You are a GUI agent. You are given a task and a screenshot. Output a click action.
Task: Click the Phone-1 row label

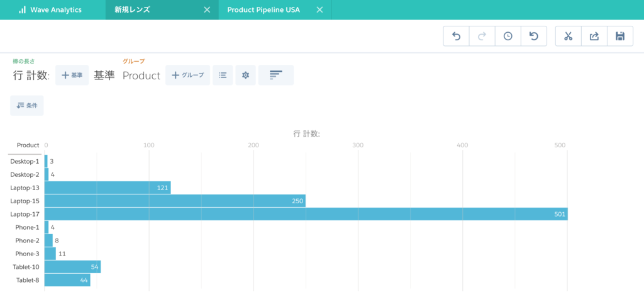(28, 227)
